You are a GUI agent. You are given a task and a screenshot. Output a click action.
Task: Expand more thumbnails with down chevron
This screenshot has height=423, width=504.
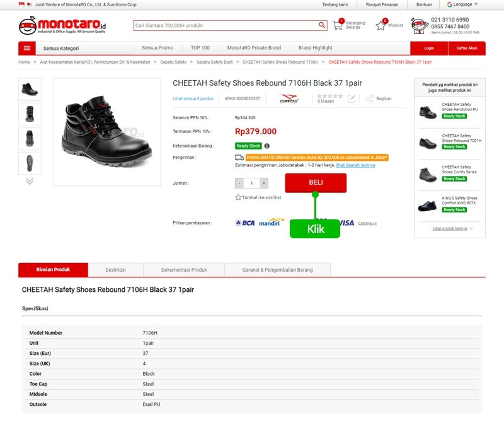click(x=29, y=181)
